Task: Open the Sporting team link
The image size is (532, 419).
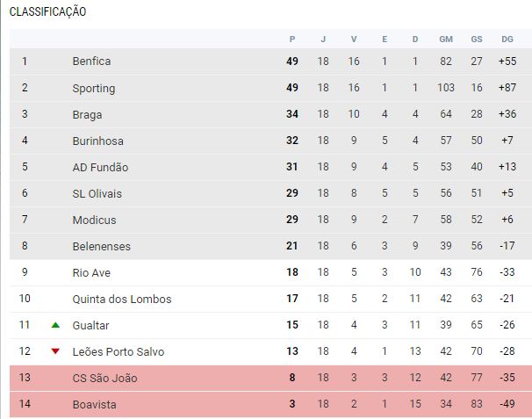Action: click(x=93, y=88)
